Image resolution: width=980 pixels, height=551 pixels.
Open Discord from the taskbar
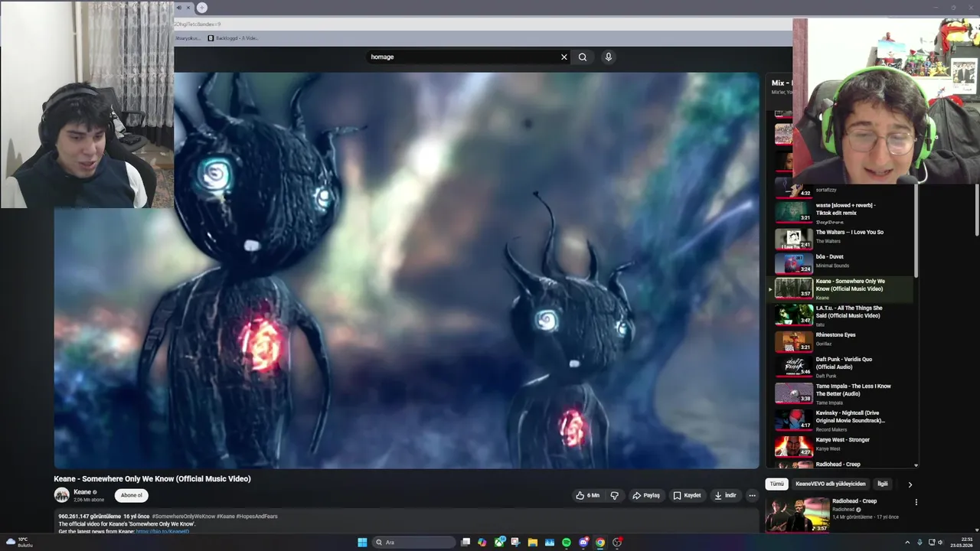coord(583,543)
